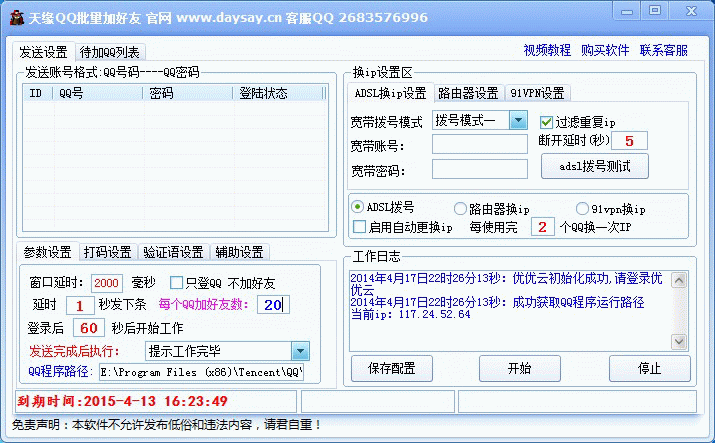Open the 视频教程 link

coord(547,50)
